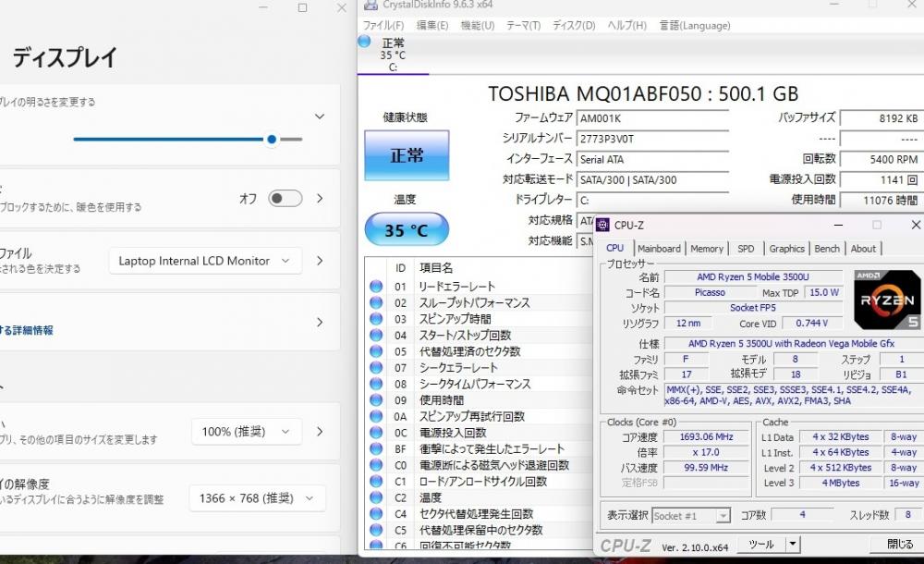This screenshot has width=924, height=564.
Task: Switch to the Mainboard tab in CPU-Z
Action: pos(659,249)
